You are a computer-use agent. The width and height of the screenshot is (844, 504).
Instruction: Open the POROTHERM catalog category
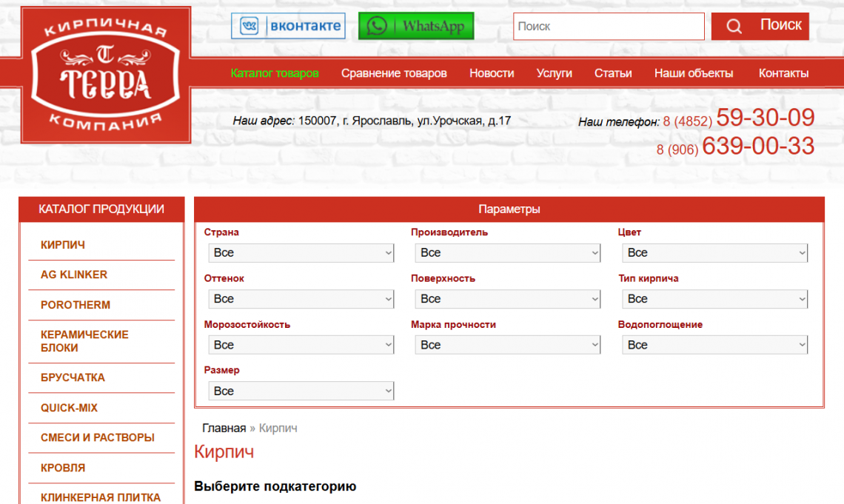tap(76, 305)
